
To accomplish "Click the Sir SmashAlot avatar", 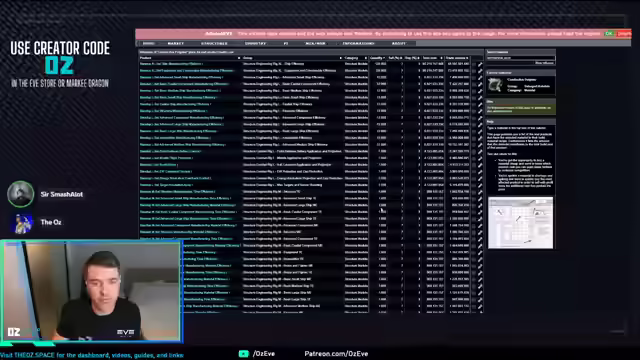I will (x=20, y=194).
